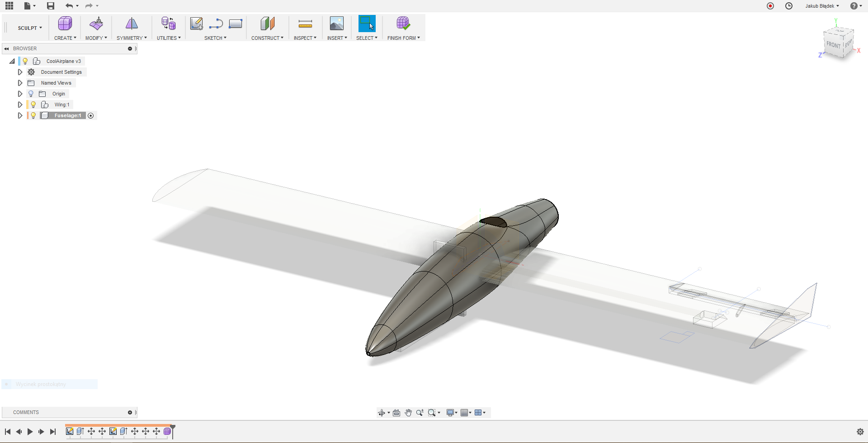The width and height of the screenshot is (868, 443).
Task: Select the sketch Line tool icon
Action: tap(216, 24)
